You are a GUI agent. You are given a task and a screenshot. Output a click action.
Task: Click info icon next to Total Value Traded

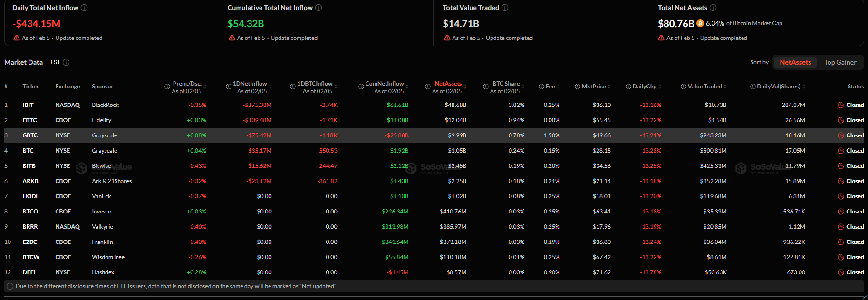point(505,8)
